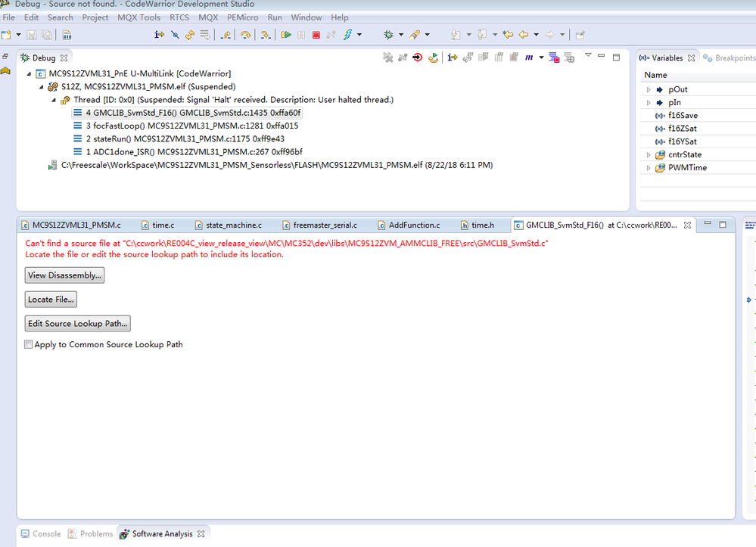Click the Save icon in toolbar
This screenshot has height=547, width=756.
pos(31,35)
